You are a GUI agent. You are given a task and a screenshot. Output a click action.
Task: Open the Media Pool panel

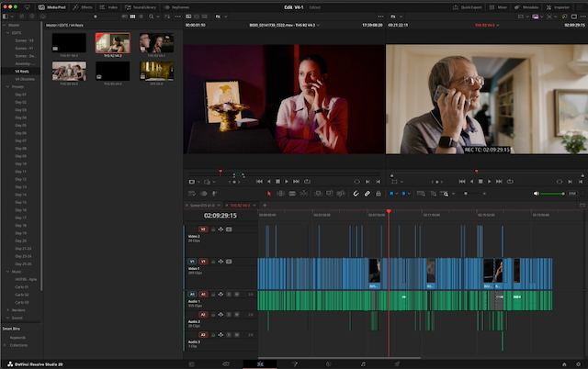click(x=52, y=7)
